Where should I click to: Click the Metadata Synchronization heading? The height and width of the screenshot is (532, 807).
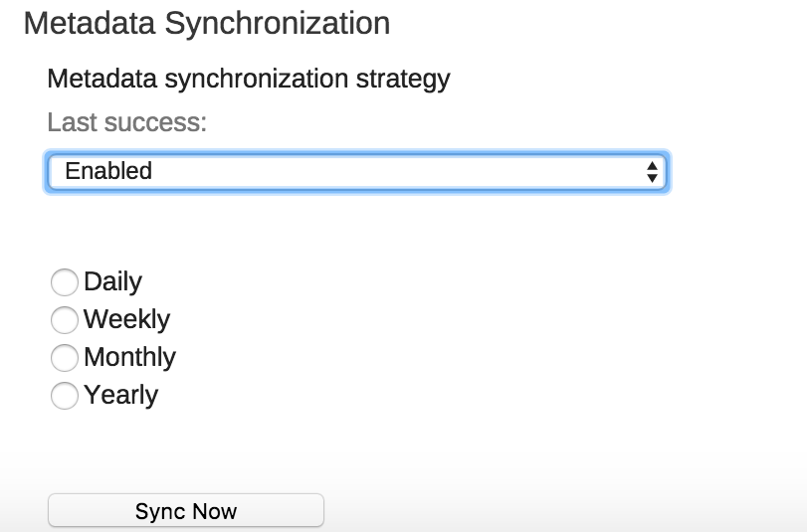pyautogui.click(x=207, y=23)
